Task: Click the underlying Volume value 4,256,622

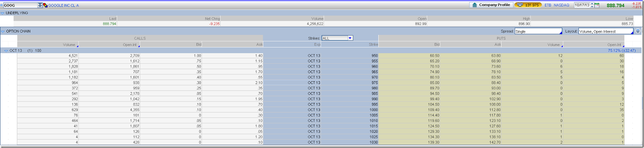Action: point(315,24)
